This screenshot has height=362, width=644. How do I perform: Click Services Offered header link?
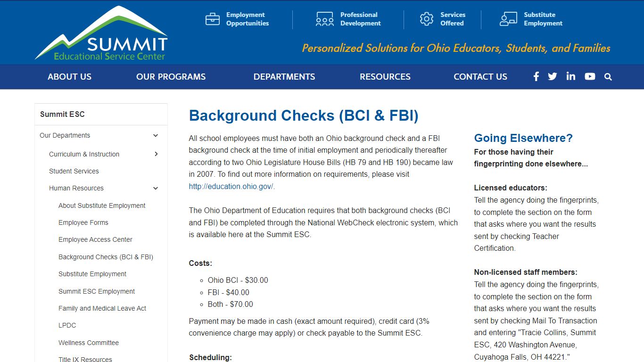coord(453,19)
